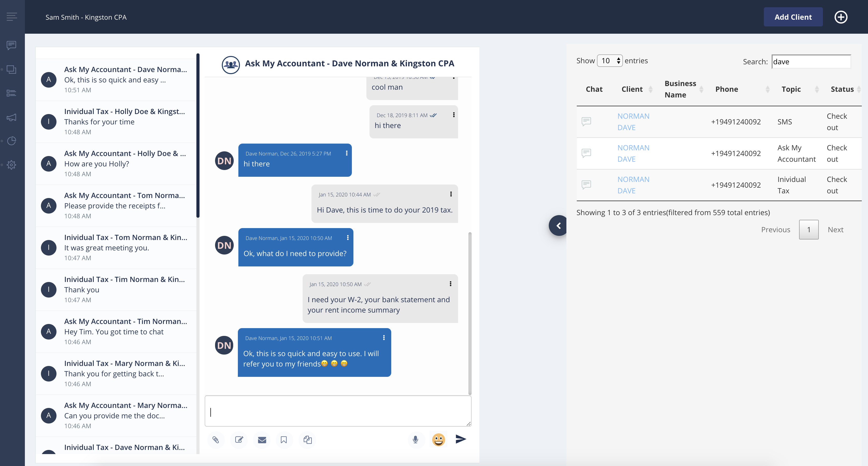The width and height of the screenshot is (868, 466).
Task: Click the microphone voice input icon
Action: click(415, 439)
